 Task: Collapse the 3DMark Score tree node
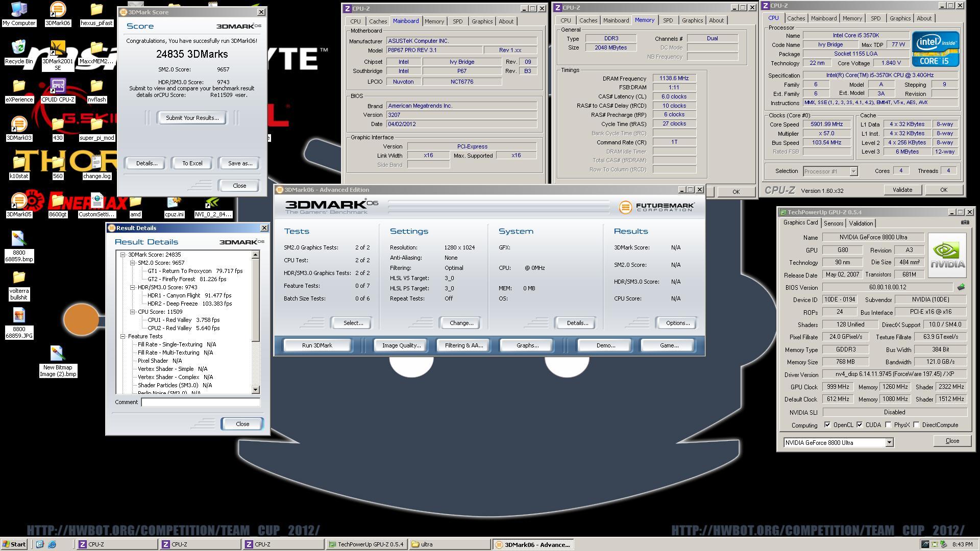point(122,255)
